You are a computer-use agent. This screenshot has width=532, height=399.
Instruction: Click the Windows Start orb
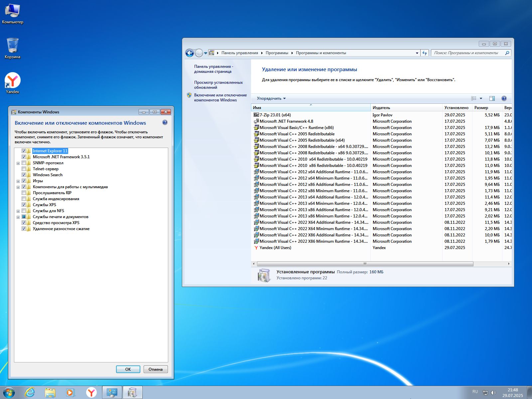(x=9, y=392)
